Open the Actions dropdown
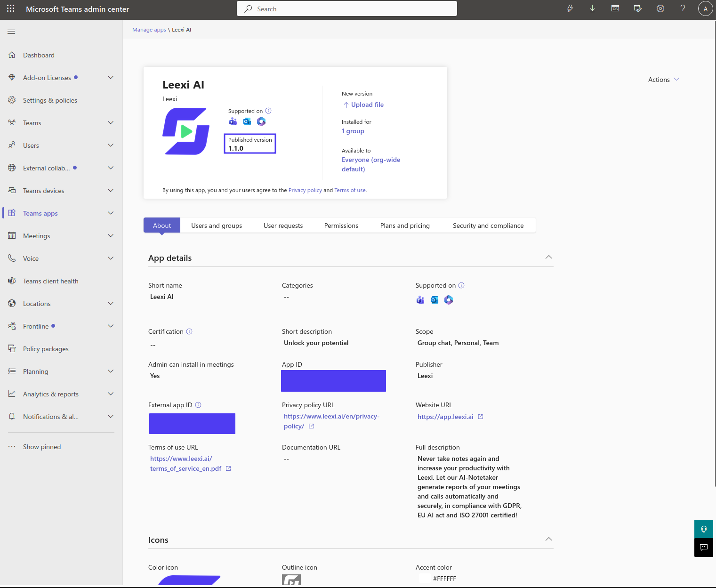The width and height of the screenshot is (716, 588). click(664, 80)
